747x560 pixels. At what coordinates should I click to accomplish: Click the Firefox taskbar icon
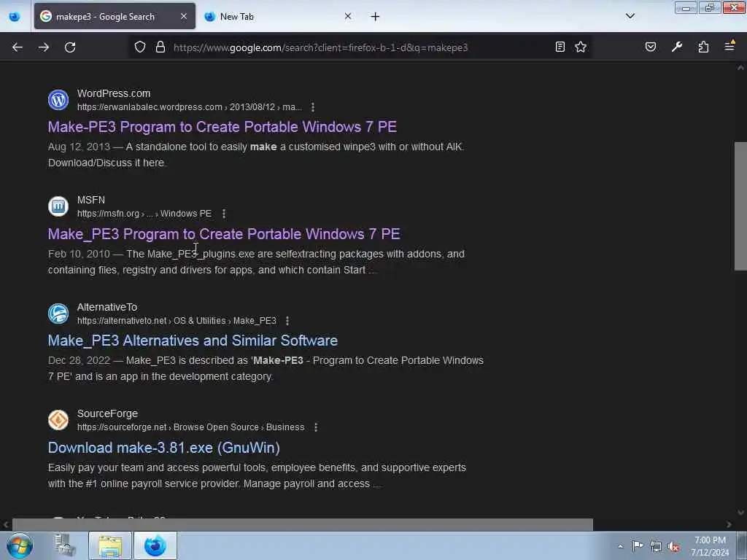pyautogui.click(x=155, y=545)
